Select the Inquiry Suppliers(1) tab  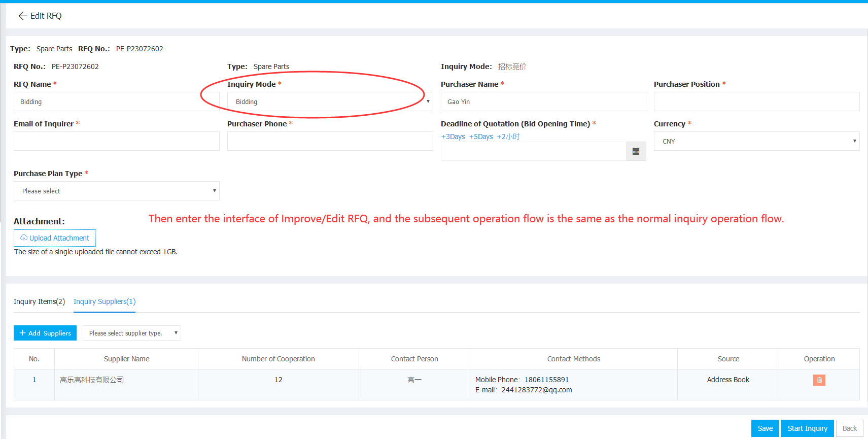pos(105,301)
